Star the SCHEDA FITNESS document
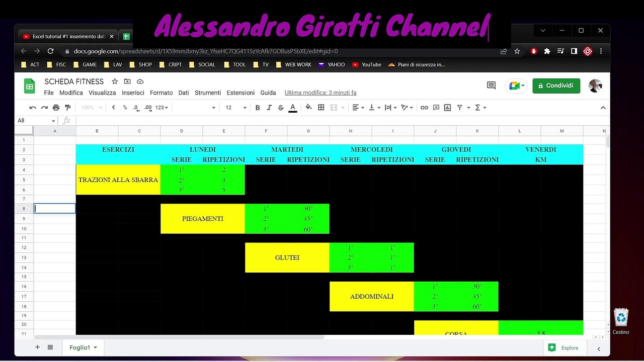This screenshot has height=362, width=644. 115,81
